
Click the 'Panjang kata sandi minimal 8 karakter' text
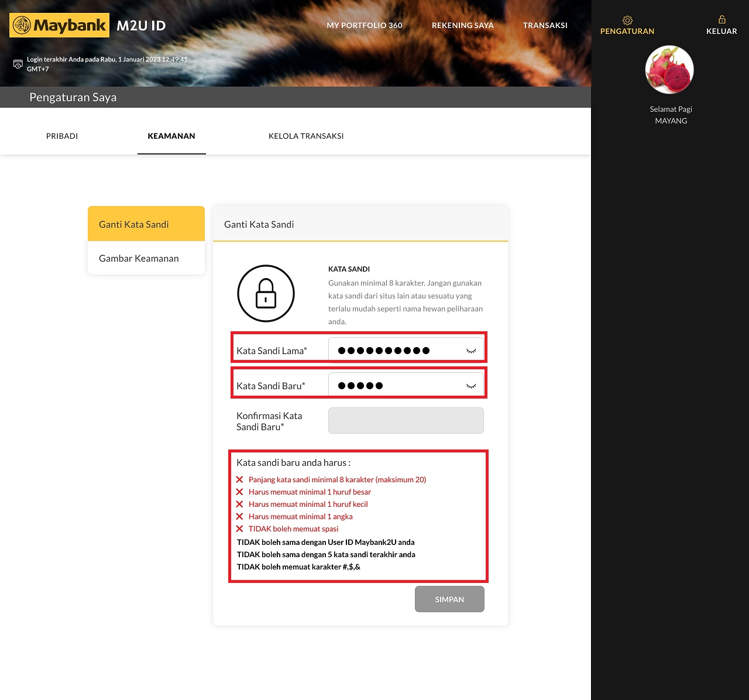click(337, 479)
